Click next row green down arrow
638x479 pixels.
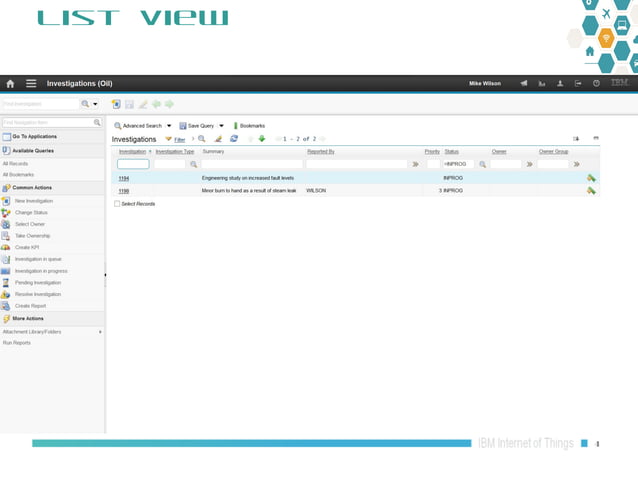tap(262, 139)
